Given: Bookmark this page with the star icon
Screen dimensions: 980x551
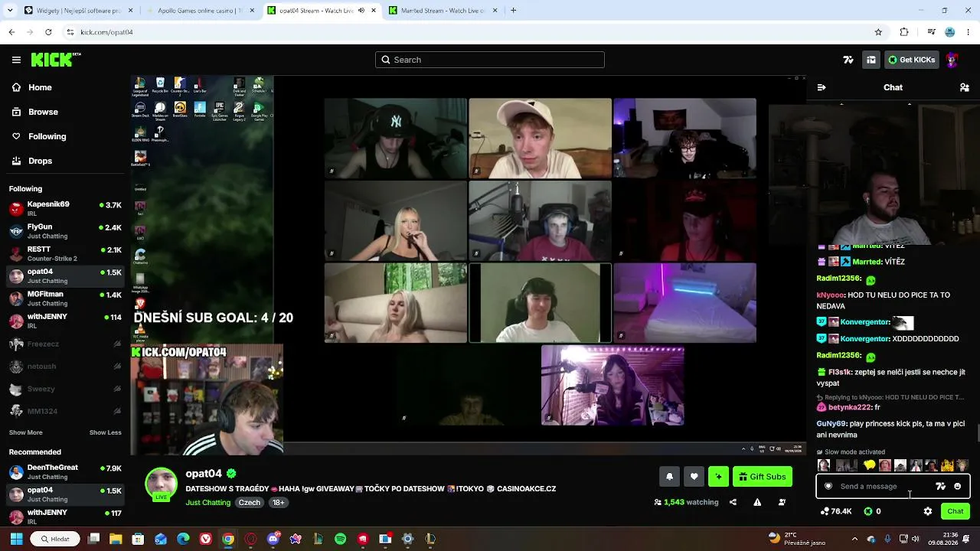Looking at the screenshot, I should click(878, 32).
